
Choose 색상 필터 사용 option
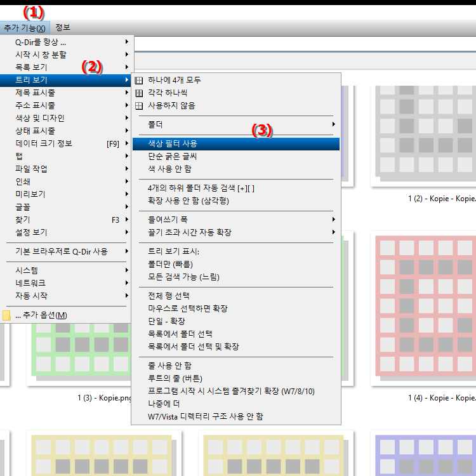(236, 144)
